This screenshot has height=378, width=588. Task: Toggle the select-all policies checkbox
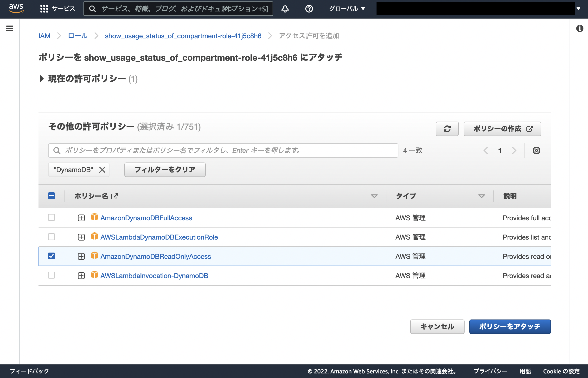[51, 196]
